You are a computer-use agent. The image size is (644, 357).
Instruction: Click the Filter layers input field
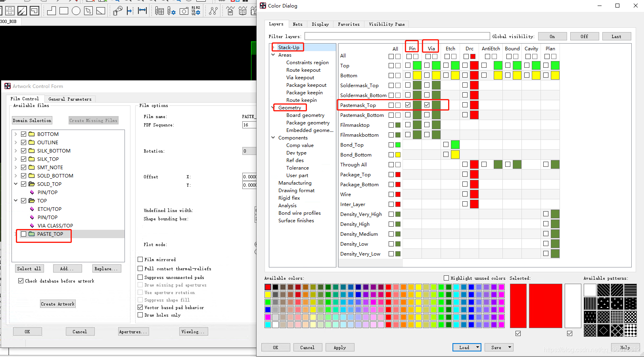tap(397, 36)
